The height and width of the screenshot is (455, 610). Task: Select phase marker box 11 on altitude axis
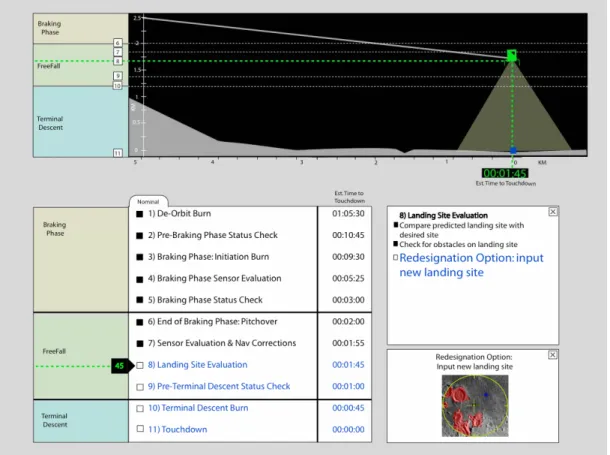click(117, 153)
